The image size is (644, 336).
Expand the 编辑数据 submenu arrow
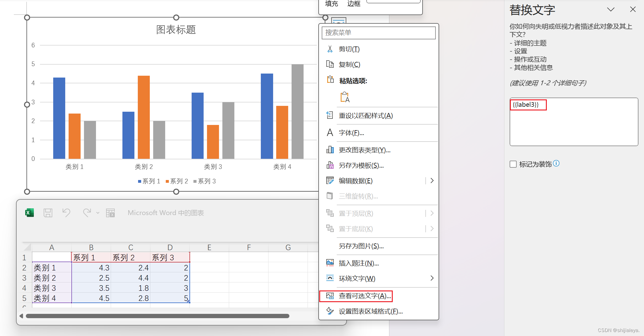click(432, 181)
